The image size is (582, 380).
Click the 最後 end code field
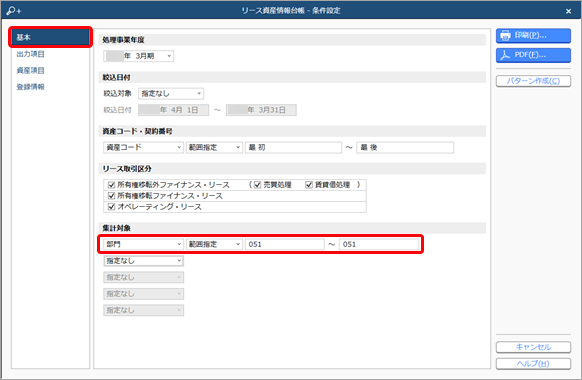tap(405, 147)
